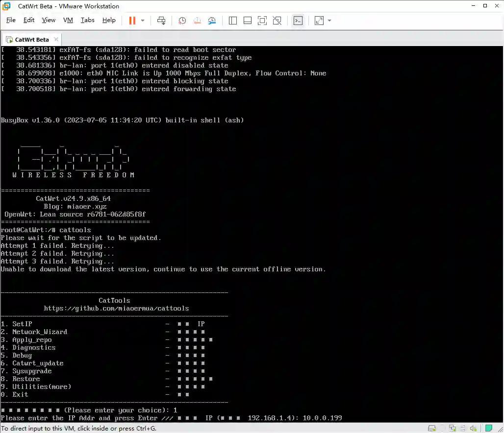Click the 'CatWrt.v24.9.x86_64' version line
This screenshot has height=433, width=504.
tap(73, 198)
